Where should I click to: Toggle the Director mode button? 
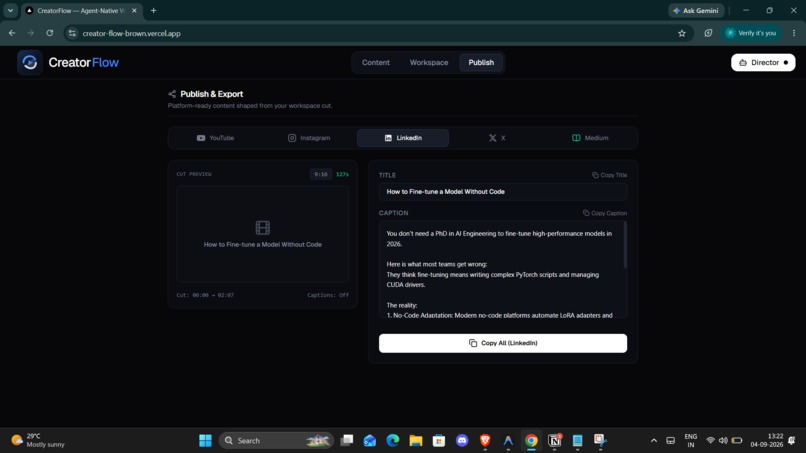tap(763, 63)
